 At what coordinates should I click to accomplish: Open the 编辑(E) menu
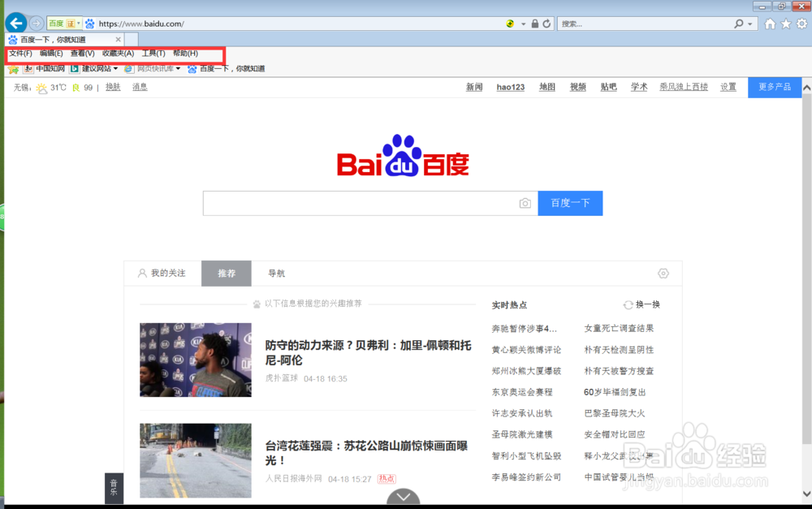pos(51,54)
